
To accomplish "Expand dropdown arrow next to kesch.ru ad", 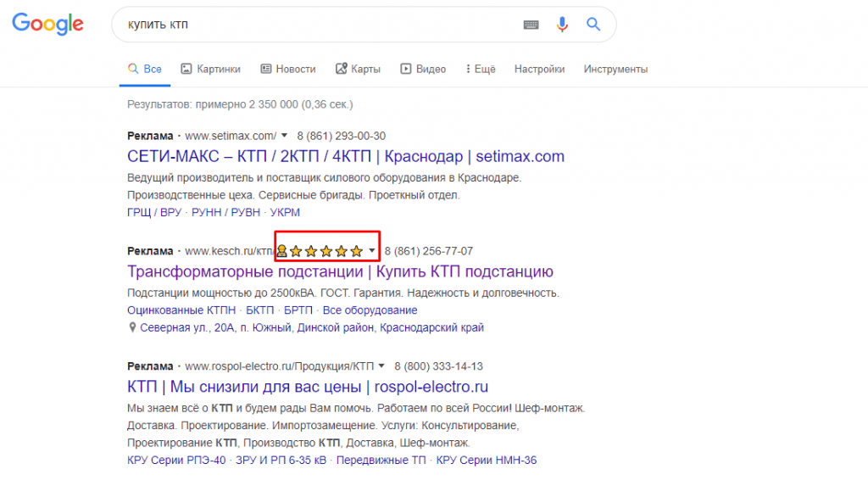I will click(x=372, y=250).
